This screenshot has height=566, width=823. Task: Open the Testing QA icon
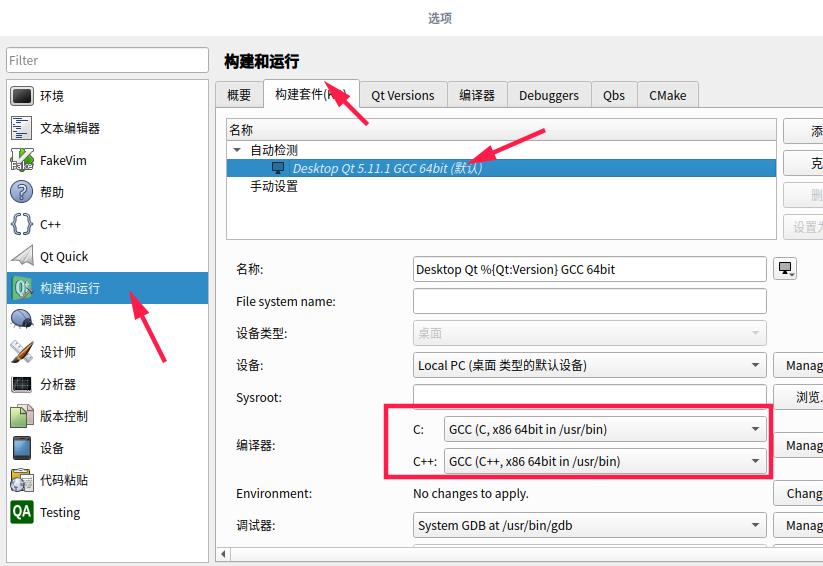click(x=22, y=512)
